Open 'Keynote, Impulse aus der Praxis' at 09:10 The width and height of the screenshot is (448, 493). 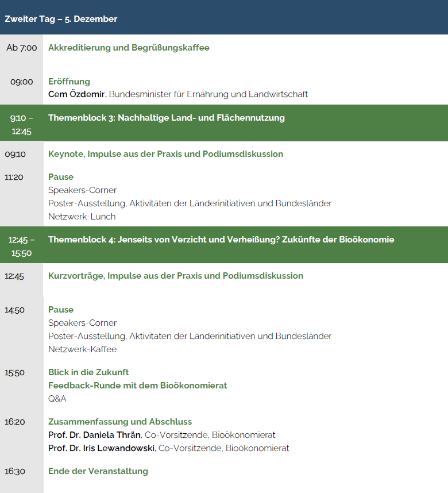[x=165, y=154]
